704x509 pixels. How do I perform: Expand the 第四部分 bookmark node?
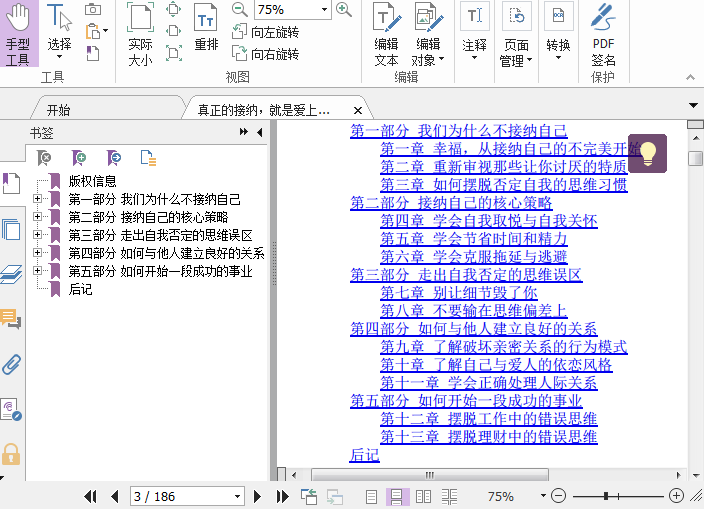point(37,252)
